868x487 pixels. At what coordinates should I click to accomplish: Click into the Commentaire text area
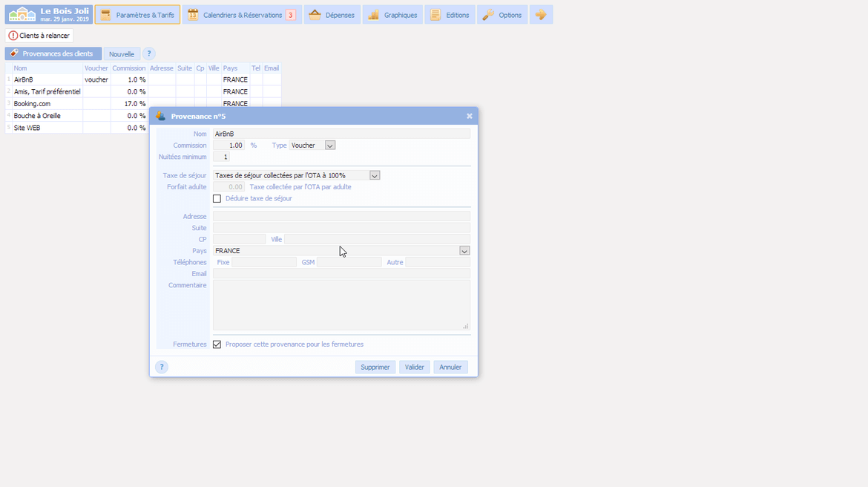(341, 304)
